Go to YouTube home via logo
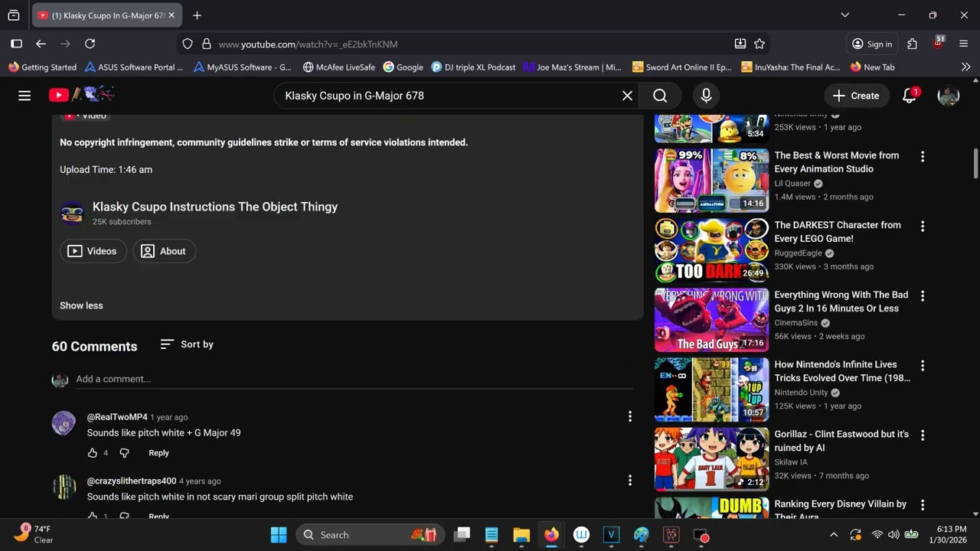The image size is (980, 551). [x=81, y=95]
